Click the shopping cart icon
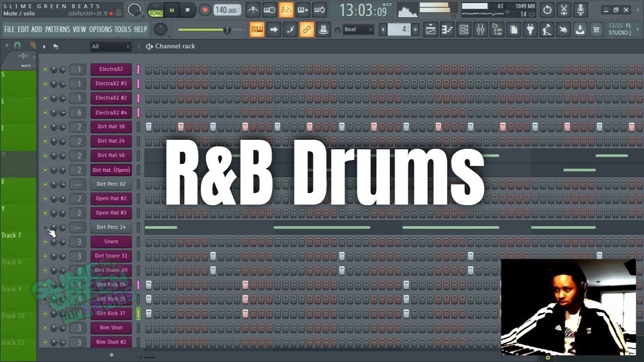 click(596, 30)
